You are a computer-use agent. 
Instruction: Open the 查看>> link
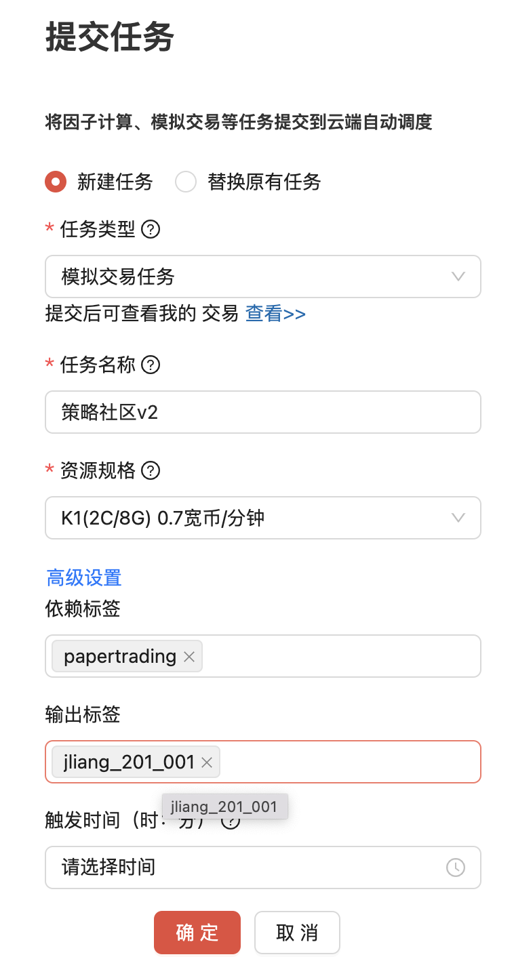(x=275, y=314)
